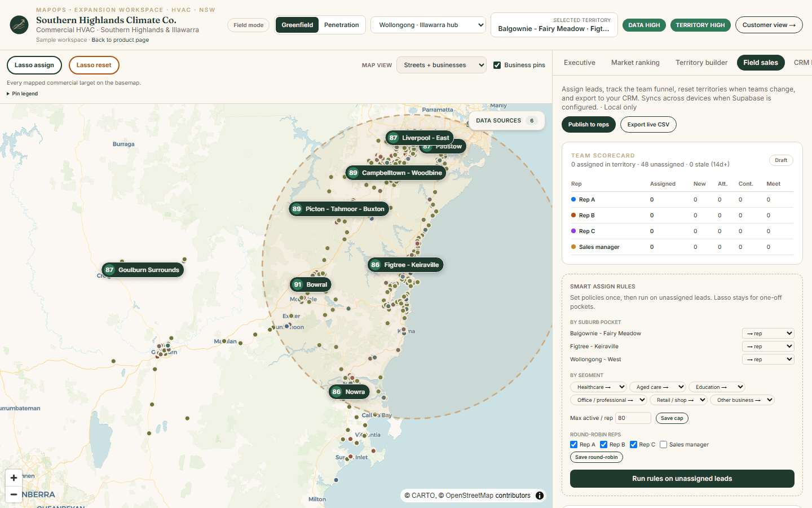Viewport: 812px width, 508px height.
Task: Uncheck Rep B in round-robin reps
Action: pyautogui.click(x=603, y=444)
